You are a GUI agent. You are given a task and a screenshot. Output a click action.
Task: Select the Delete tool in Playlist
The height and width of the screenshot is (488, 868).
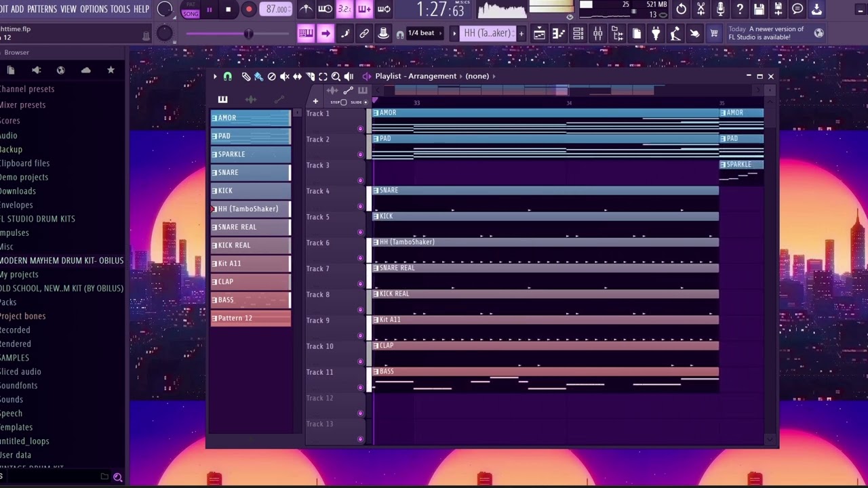point(272,77)
